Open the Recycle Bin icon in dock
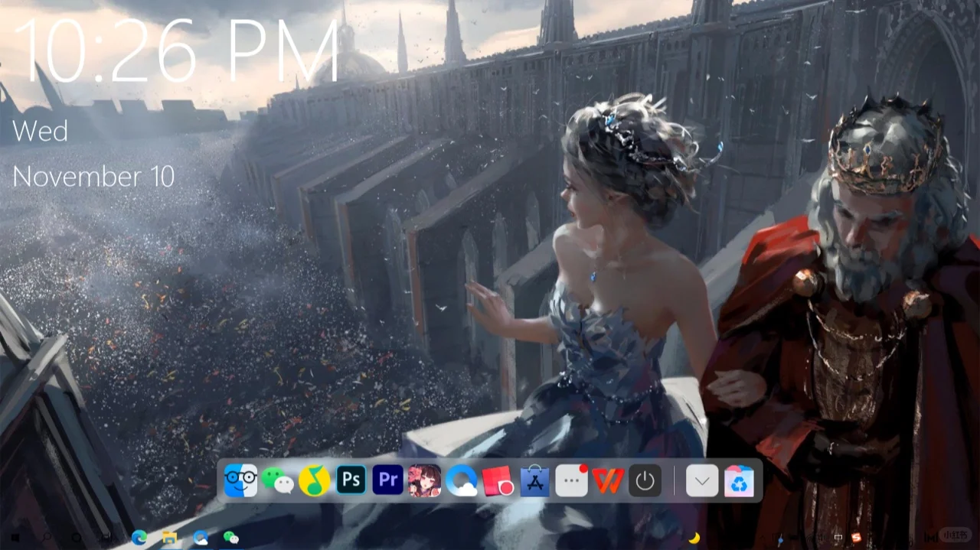This screenshot has height=550, width=980. point(739,480)
